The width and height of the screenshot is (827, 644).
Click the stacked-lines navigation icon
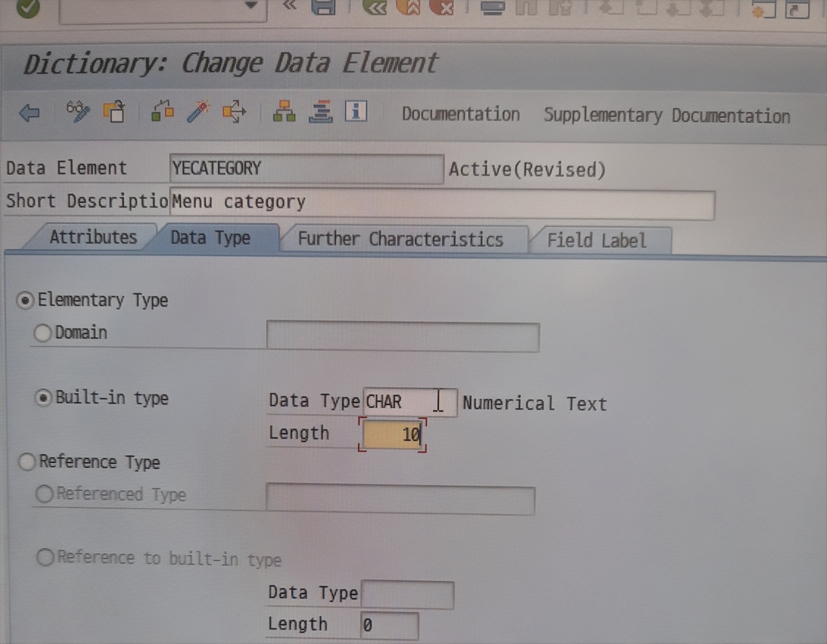click(321, 111)
